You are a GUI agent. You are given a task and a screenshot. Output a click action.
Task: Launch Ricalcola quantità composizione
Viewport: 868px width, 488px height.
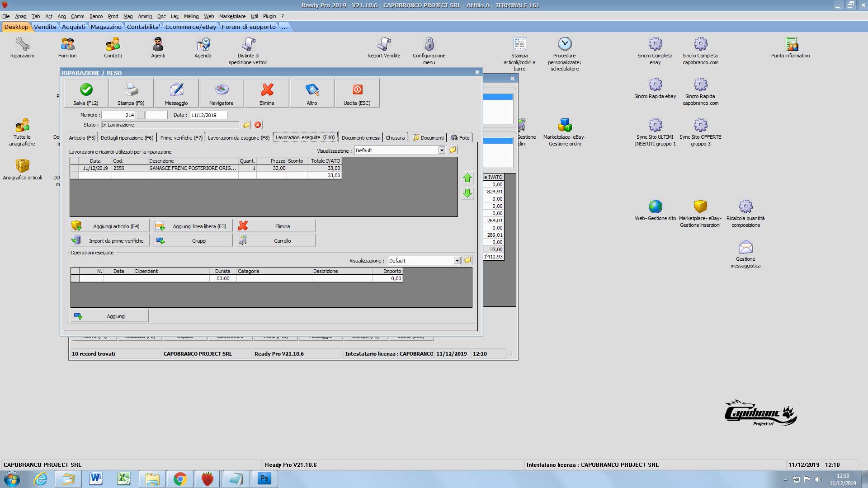(x=745, y=213)
